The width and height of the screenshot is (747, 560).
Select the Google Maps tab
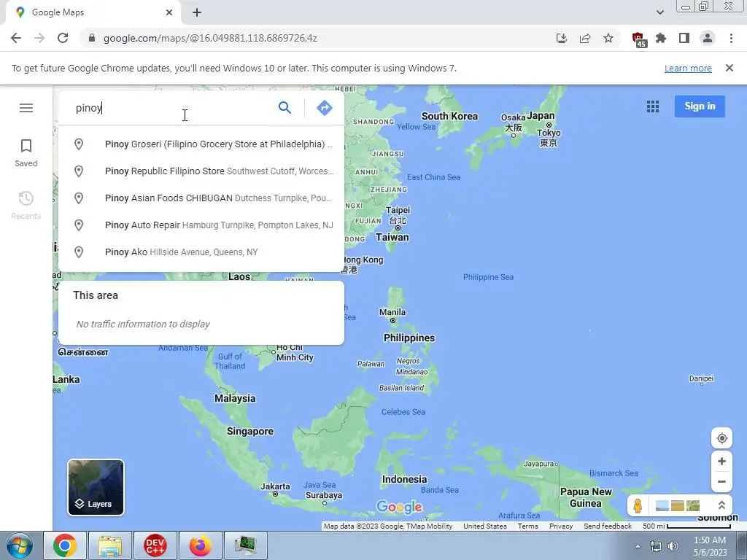pos(93,12)
